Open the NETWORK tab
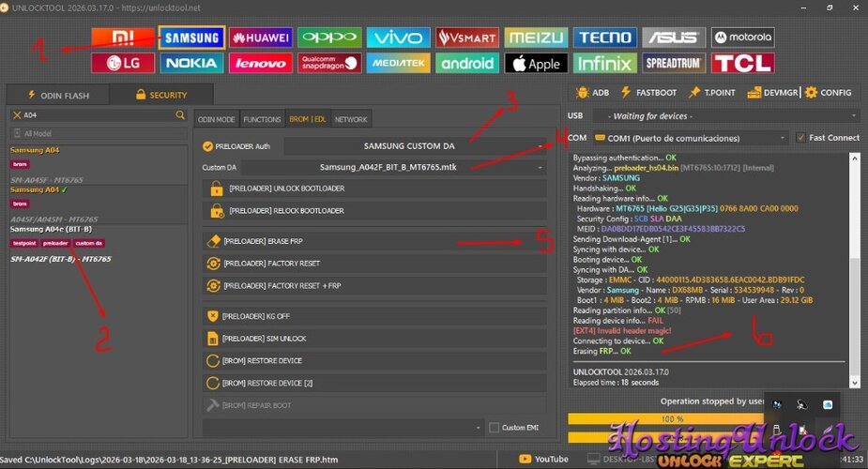Image resolution: width=868 pixels, height=469 pixels. (x=351, y=119)
